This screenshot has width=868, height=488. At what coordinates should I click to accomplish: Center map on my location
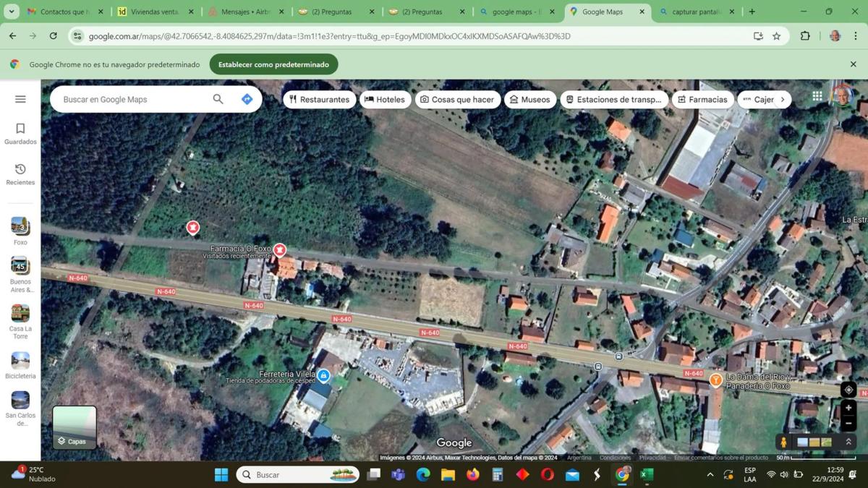[848, 390]
